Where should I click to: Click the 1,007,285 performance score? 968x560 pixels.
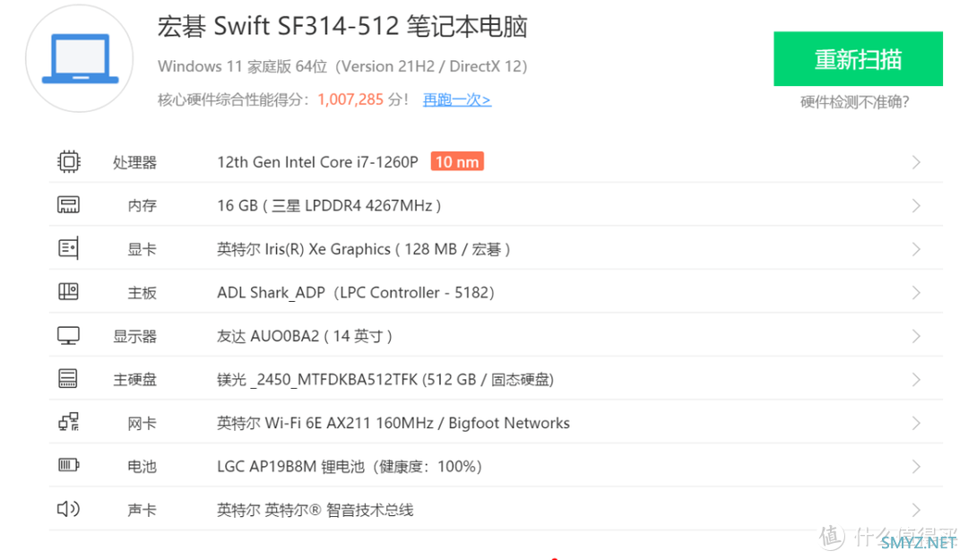coord(350,99)
